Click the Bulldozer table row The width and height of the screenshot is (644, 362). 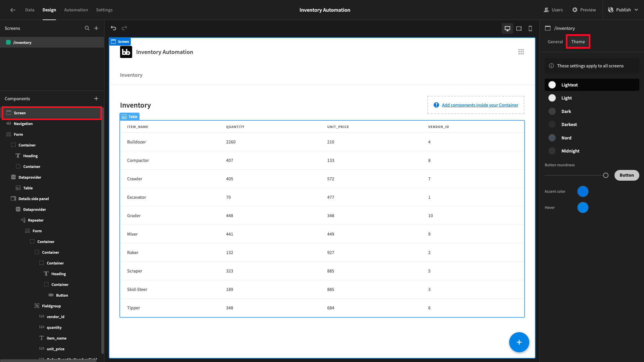[x=322, y=142]
